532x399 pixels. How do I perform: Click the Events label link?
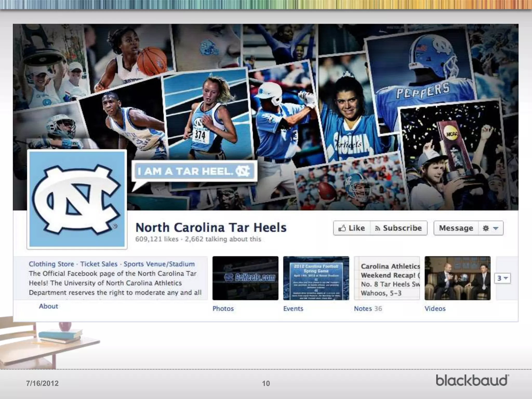(293, 309)
